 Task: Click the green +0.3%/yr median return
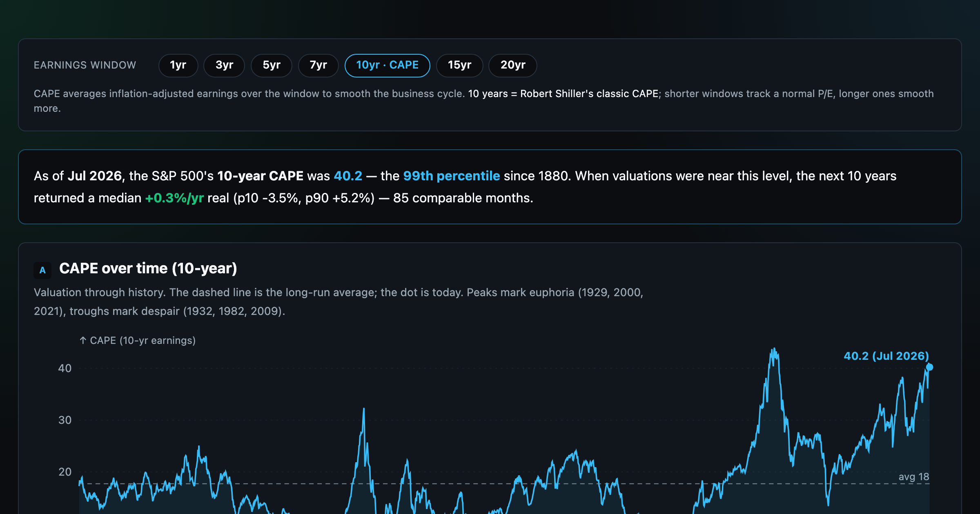click(174, 198)
